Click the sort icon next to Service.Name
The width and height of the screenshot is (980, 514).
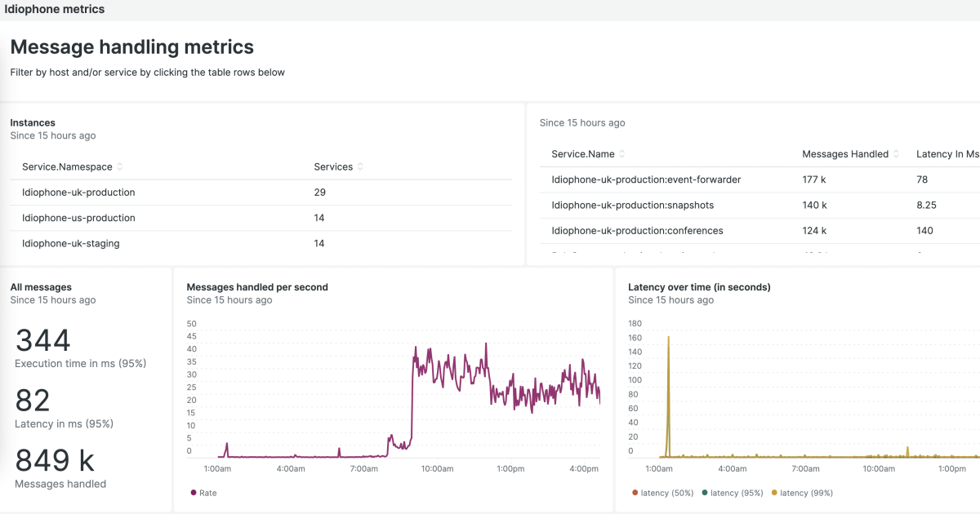623,153
